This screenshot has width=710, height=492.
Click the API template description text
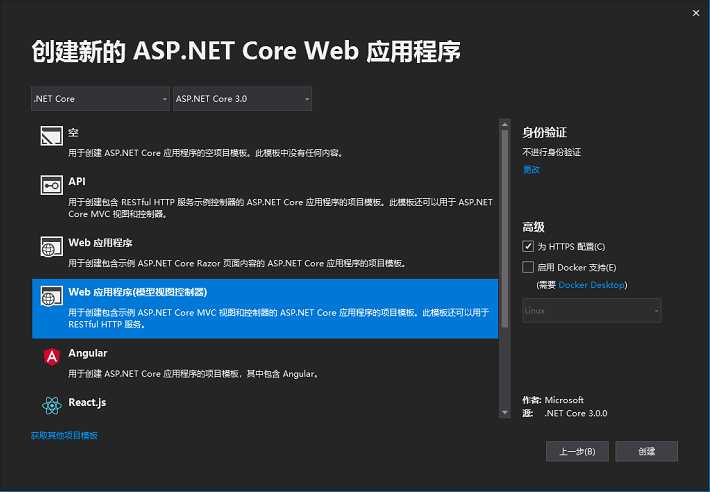pyautogui.click(x=280, y=208)
